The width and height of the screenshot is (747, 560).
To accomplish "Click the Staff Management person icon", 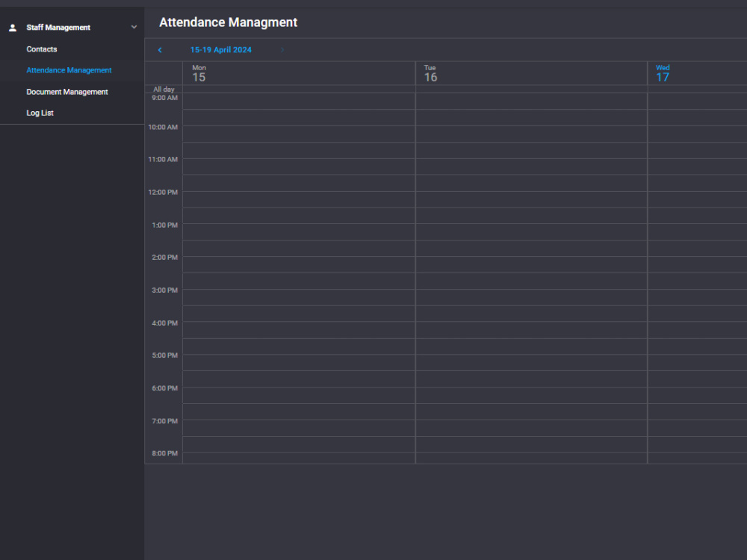I will pyautogui.click(x=12, y=27).
